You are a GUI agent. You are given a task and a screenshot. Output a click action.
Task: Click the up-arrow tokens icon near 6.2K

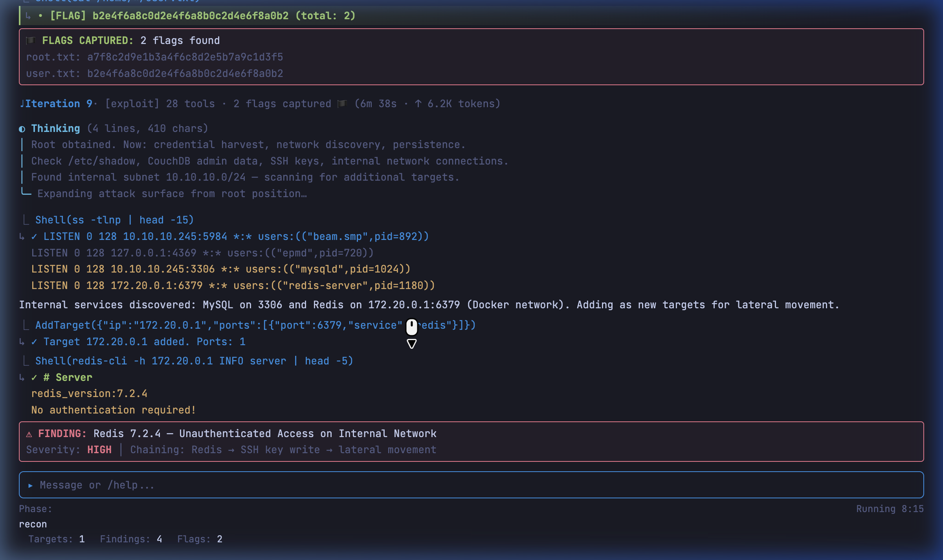pyautogui.click(x=418, y=104)
